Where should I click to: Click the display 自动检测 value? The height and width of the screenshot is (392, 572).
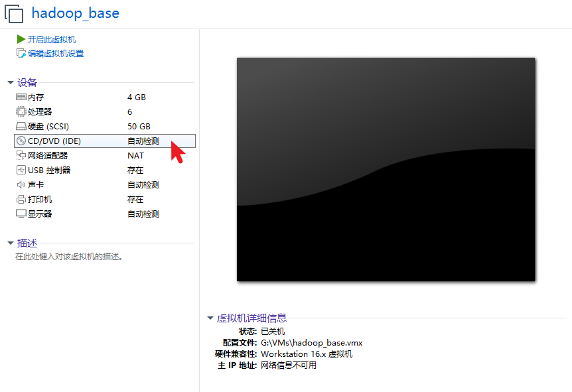coord(143,214)
